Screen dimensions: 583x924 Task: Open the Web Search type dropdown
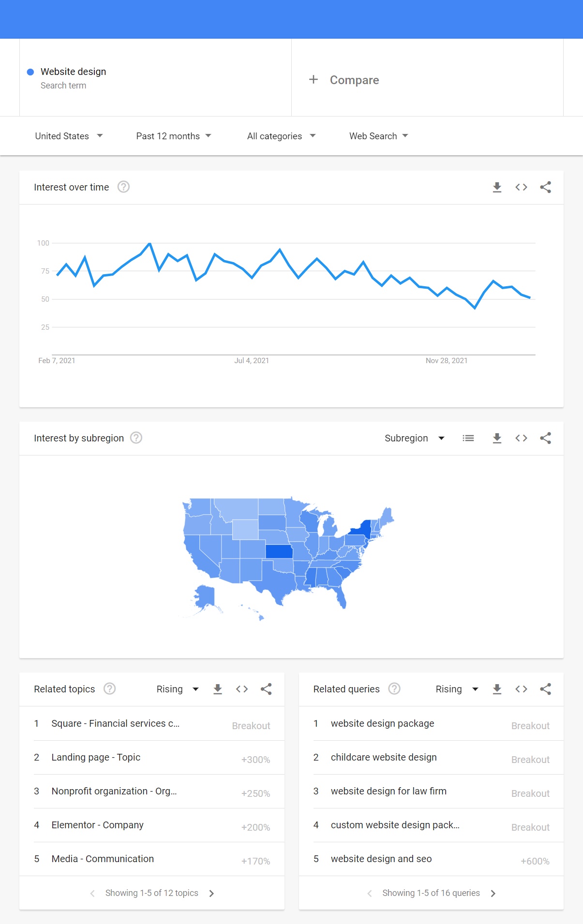[378, 136]
